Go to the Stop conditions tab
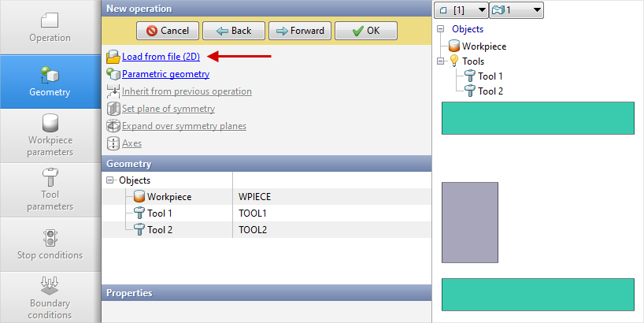The height and width of the screenshot is (323, 644). point(50,244)
